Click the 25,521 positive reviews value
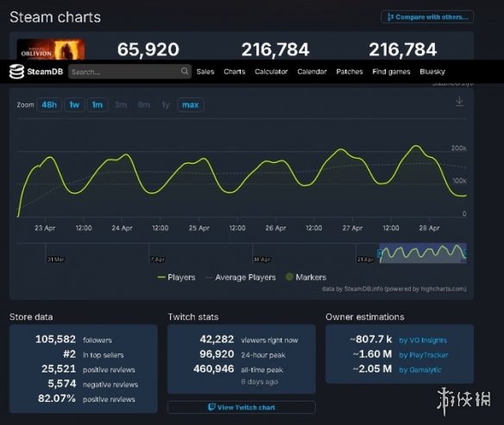504x425 pixels. pyautogui.click(x=59, y=369)
